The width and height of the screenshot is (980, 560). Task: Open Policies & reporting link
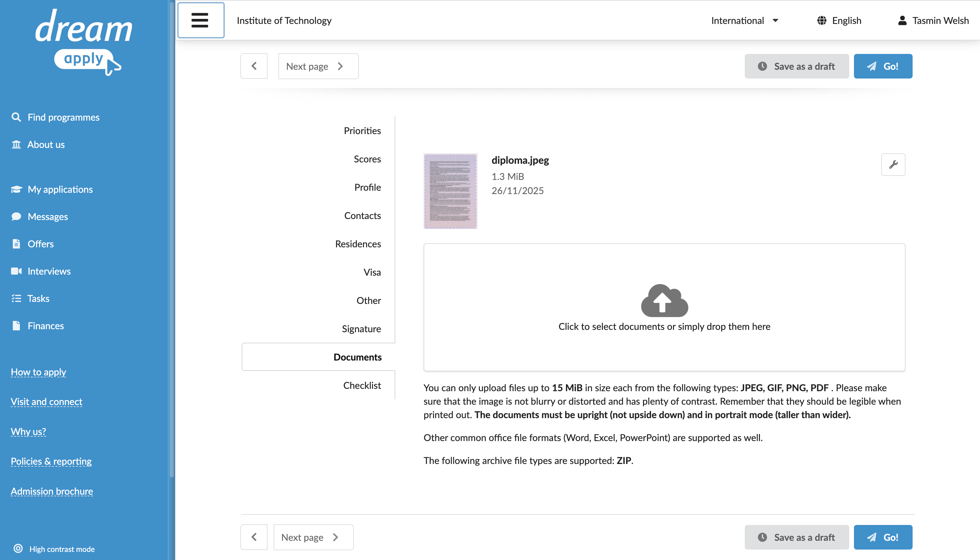[51, 461]
